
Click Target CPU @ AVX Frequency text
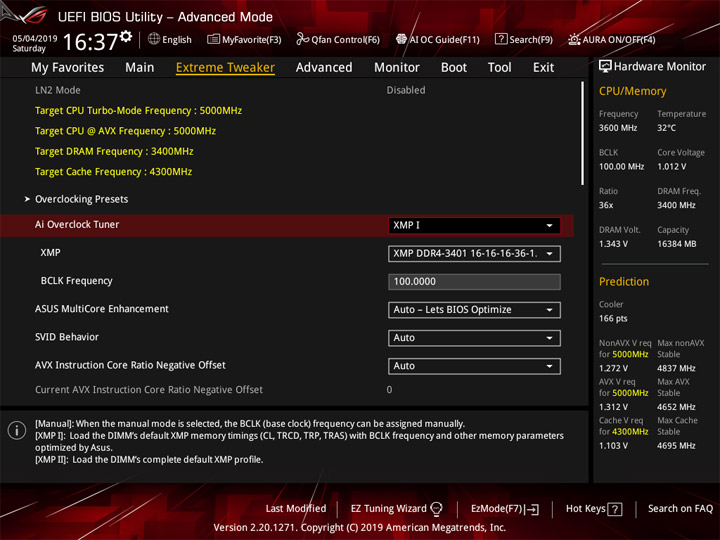coord(125,131)
